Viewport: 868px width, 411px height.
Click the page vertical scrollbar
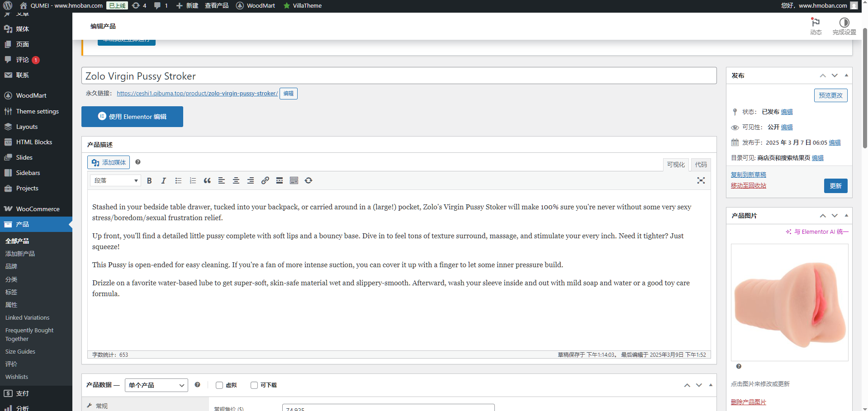point(865,88)
